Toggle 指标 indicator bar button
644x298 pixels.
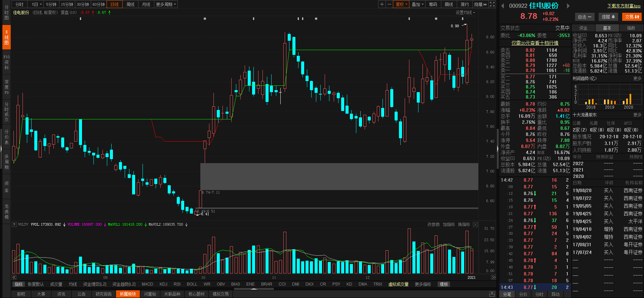pos(19,284)
